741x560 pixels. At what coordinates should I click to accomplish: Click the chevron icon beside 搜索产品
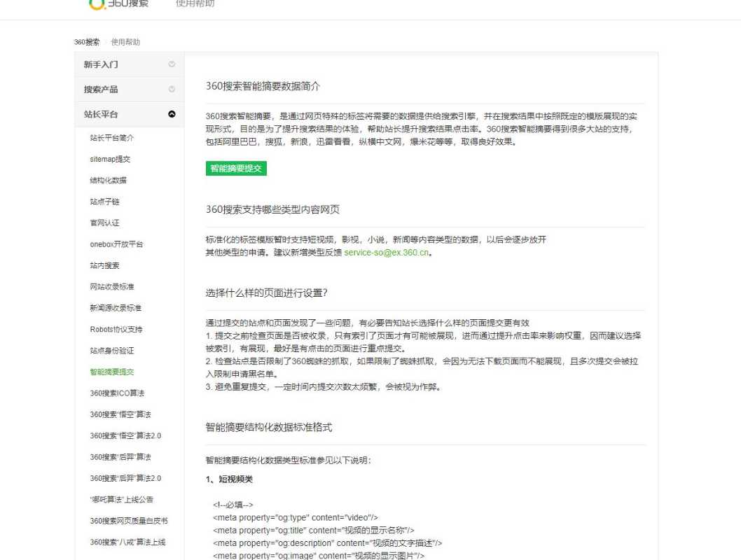[x=172, y=89]
